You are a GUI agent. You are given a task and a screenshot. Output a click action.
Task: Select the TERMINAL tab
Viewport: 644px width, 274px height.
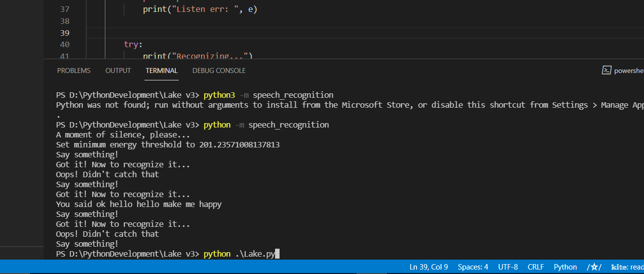[161, 70]
